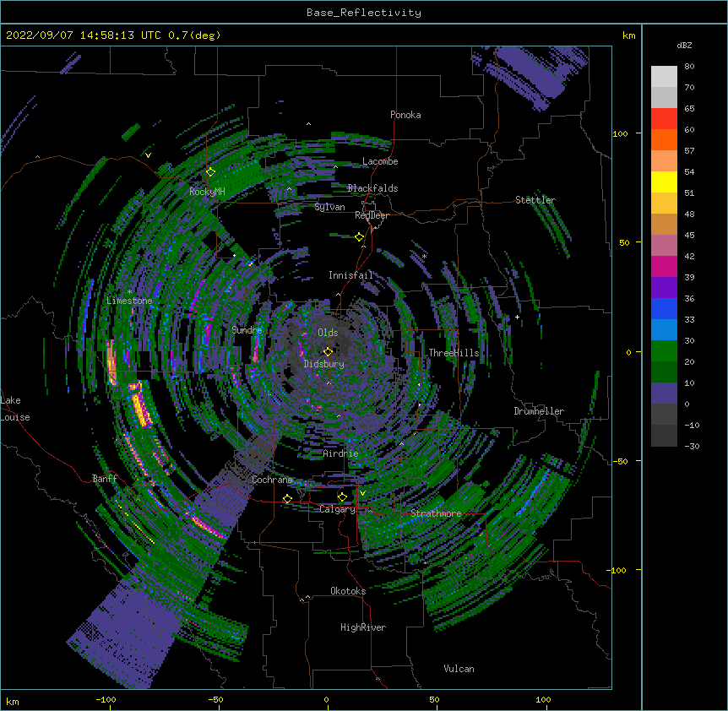Click the magenta 42 dBZ legend swatch
The width and height of the screenshot is (728, 711).
(x=664, y=266)
